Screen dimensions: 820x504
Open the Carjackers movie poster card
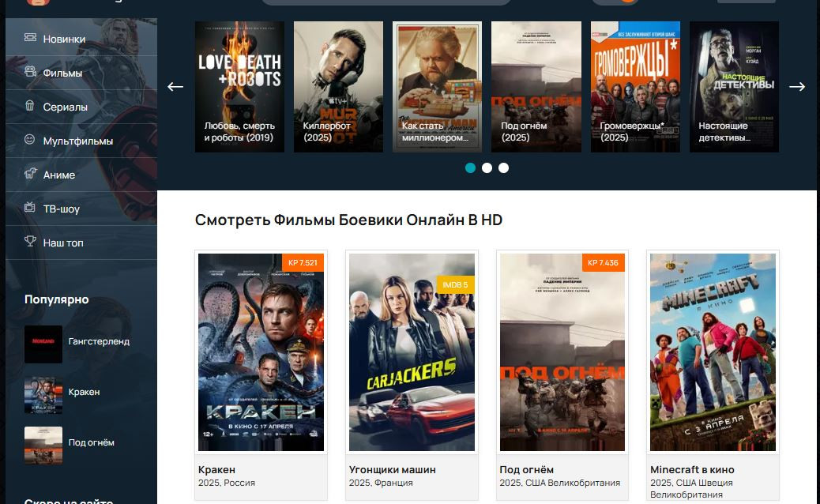[x=412, y=352]
